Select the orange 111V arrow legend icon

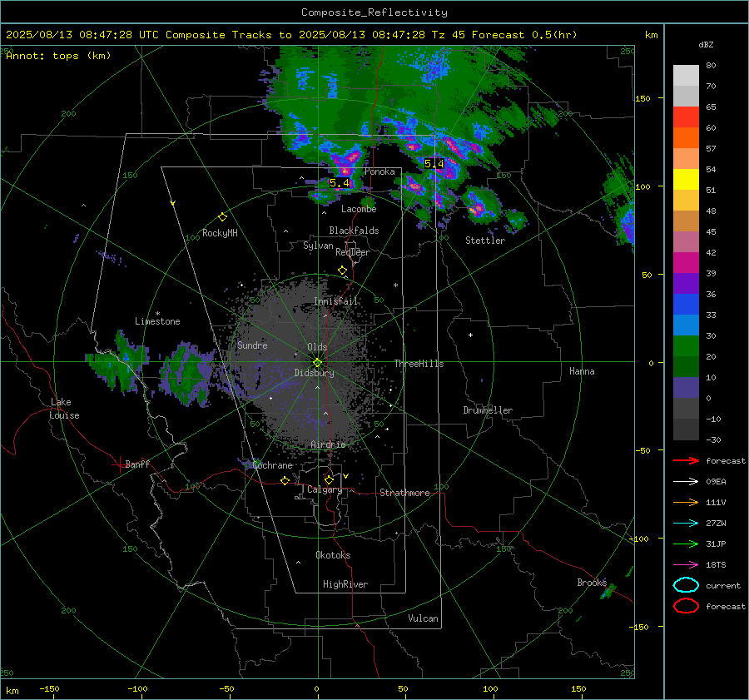click(x=686, y=502)
